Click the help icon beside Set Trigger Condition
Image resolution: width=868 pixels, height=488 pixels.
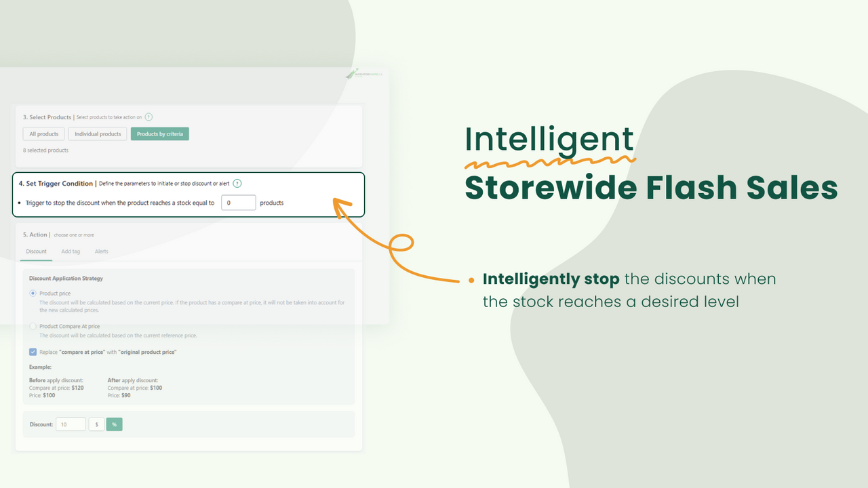pyautogui.click(x=237, y=183)
